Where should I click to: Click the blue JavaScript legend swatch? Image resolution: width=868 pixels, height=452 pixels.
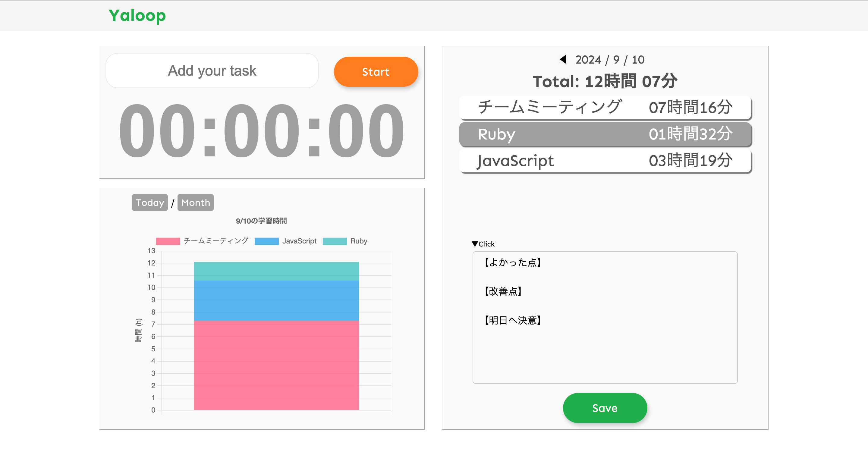point(267,241)
